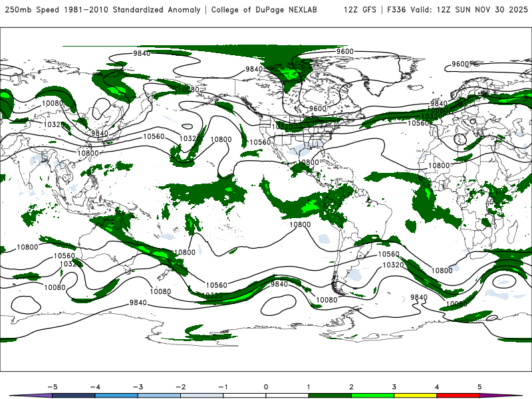
Task: Click the '-4' colorbar tick label
Action: [x=95, y=387]
